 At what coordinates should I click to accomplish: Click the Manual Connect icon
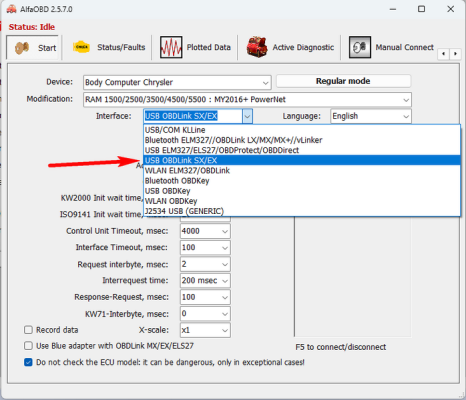click(x=360, y=47)
